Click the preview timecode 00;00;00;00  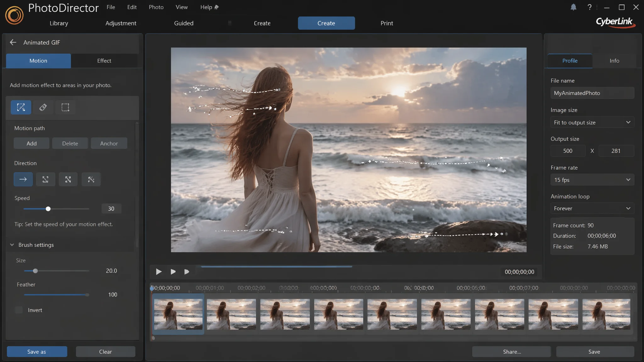click(519, 272)
